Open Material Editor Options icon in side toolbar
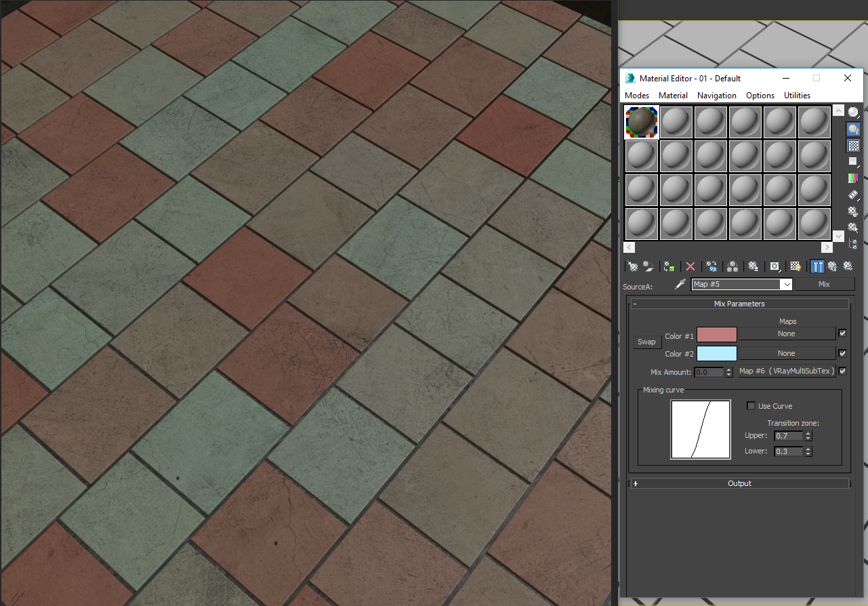 point(853,211)
